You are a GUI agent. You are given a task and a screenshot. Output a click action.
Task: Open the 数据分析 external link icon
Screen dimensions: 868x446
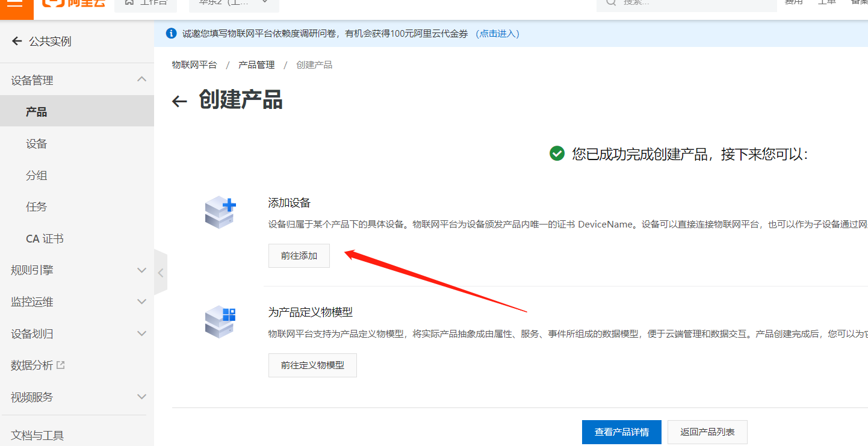[61, 364]
